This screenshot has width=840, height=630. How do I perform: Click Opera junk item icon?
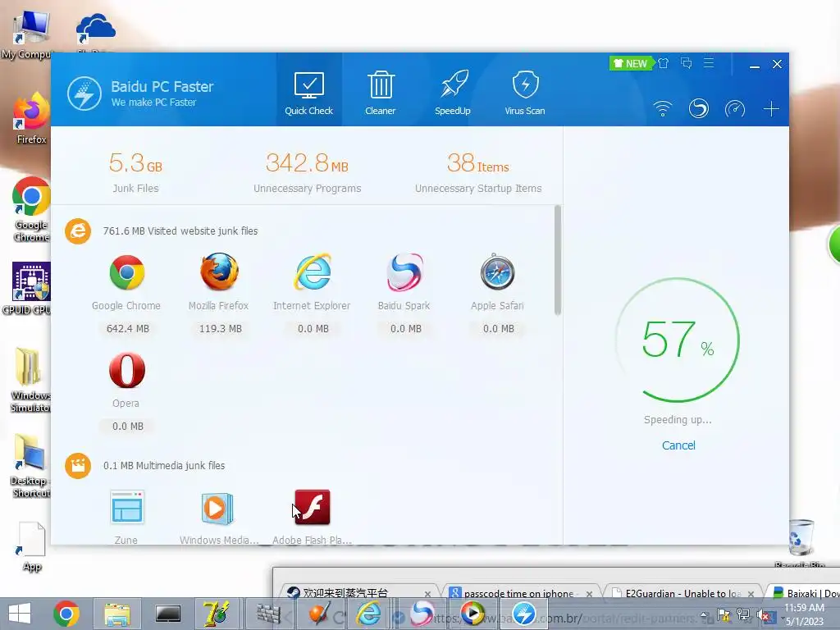click(x=127, y=370)
